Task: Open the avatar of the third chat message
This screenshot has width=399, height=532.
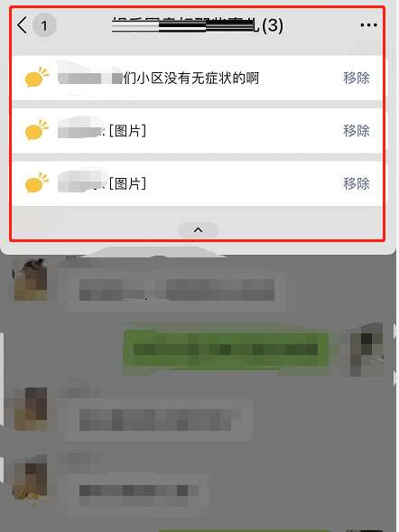Action: 31,409
